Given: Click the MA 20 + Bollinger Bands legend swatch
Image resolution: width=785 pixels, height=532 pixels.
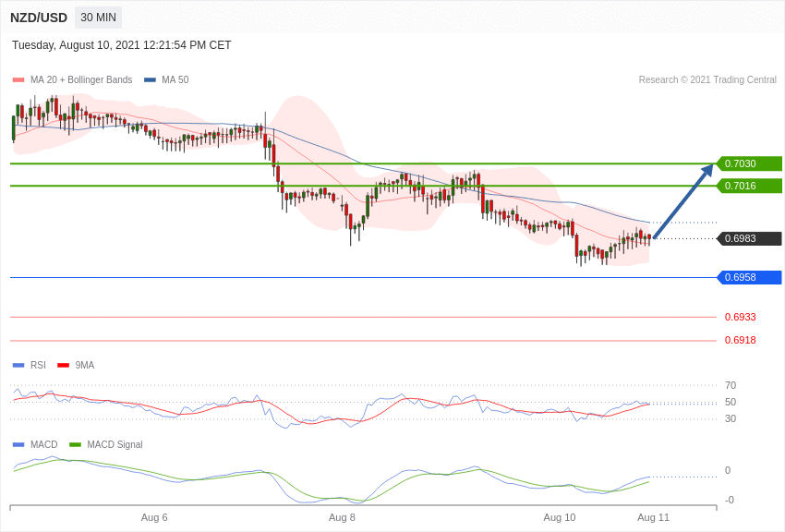Looking at the screenshot, I should (x=18, y=79).
